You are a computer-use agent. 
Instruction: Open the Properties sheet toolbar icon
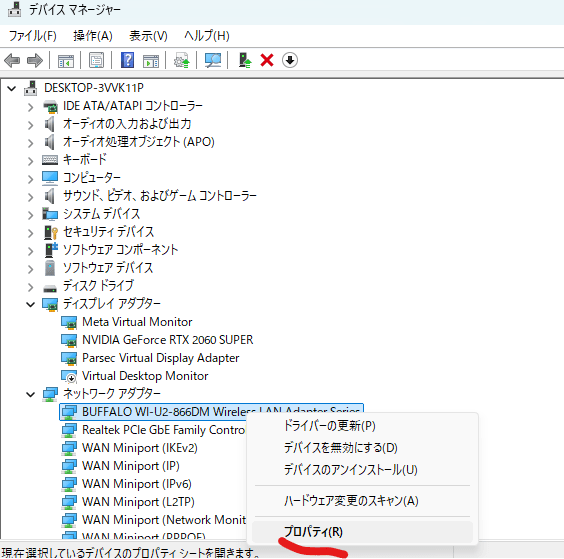[96, 60]
